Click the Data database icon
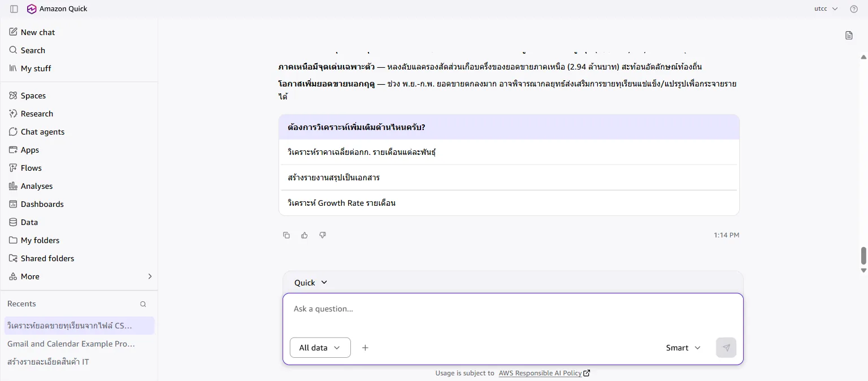Screen dimensions: 868x381 pos(13,222)
